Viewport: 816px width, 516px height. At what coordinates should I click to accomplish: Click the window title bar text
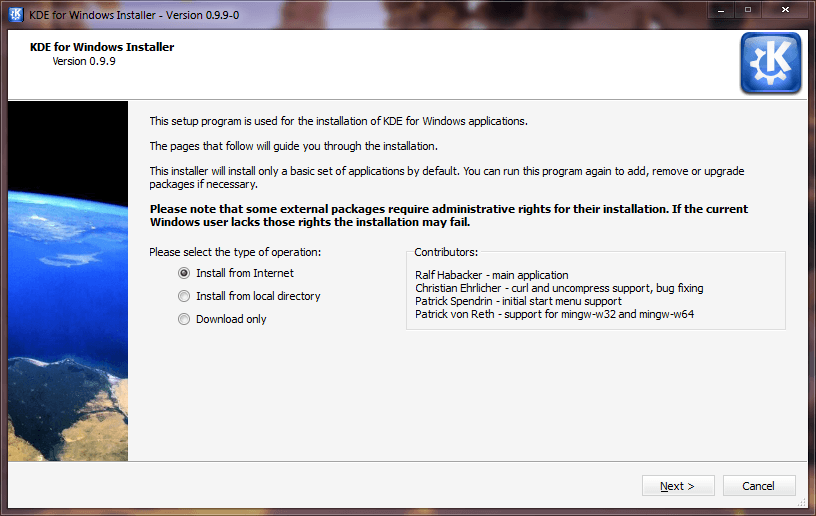(x=134, y=15)
